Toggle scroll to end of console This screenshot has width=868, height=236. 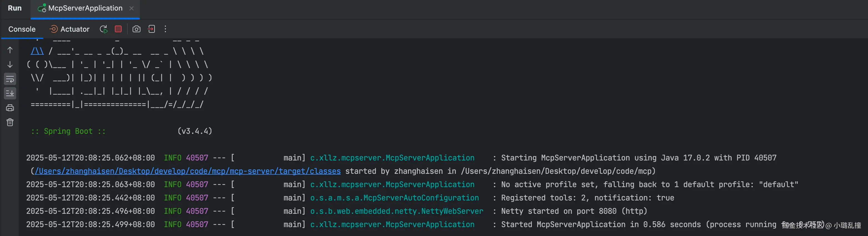[x=10, y=93]
